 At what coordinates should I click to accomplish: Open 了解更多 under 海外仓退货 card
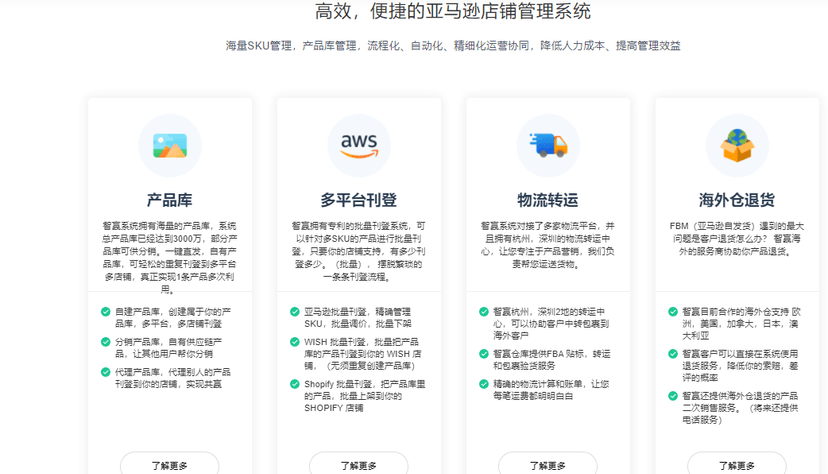coord(737,465)
